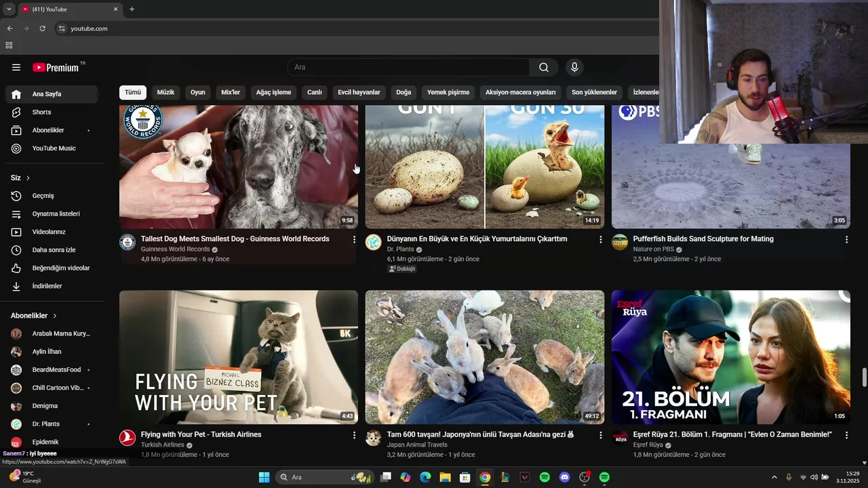Select Aksiyon-macera oyunları filter chip
The image size is (868, 488).
click(x=521, y=92)
